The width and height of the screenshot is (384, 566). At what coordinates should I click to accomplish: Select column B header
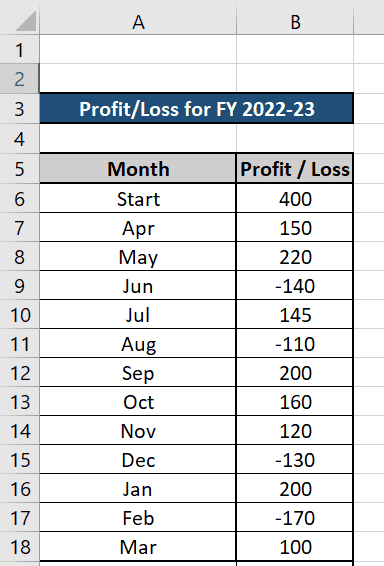[x=295, y=21]
